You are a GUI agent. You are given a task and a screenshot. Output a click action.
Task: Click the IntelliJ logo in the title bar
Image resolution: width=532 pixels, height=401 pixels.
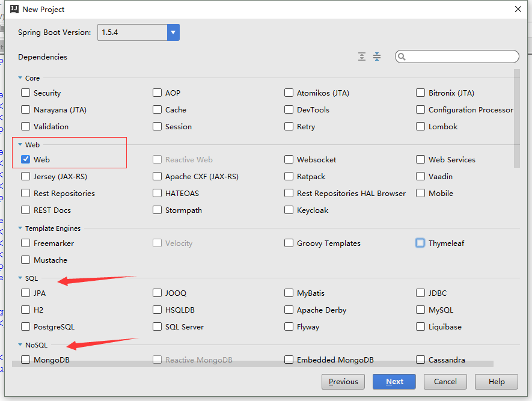click(14, 9)
